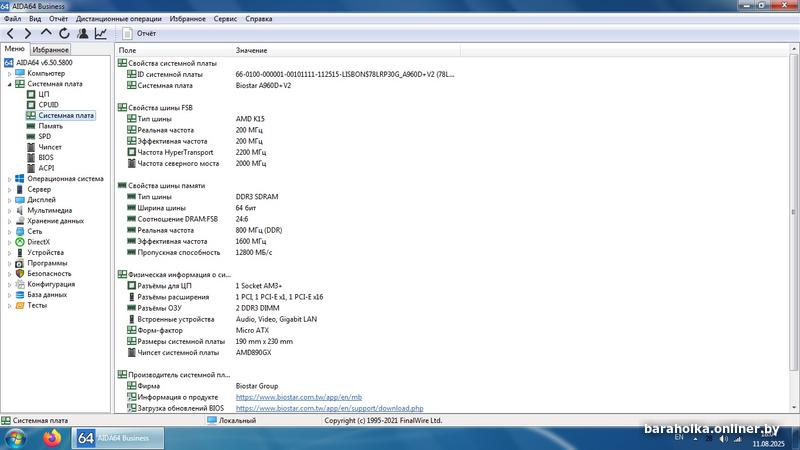Select BIOS in the tree
The width and height of the screenshot is (800, 450).
45,158
